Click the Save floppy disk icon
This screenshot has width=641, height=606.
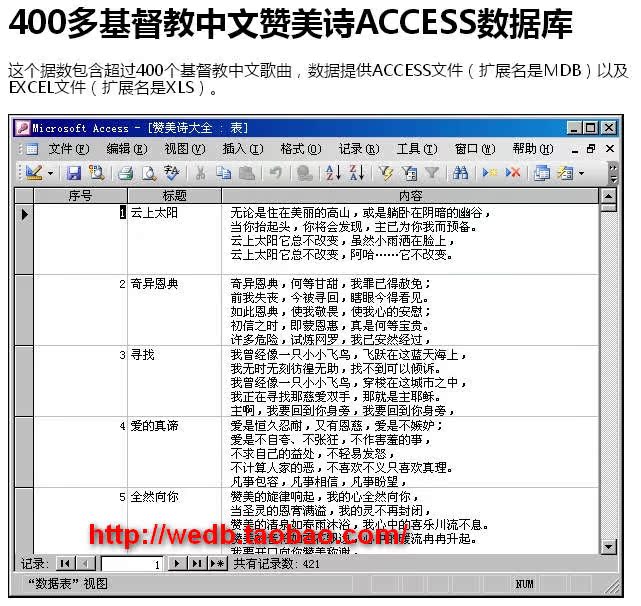pos(74,173)
